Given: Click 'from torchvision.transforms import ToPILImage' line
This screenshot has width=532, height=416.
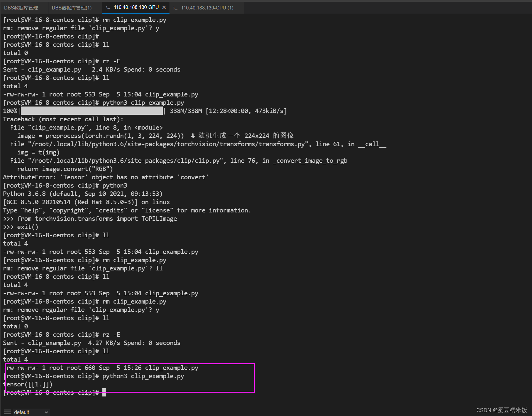Looking at the screenshot, I should pyautogui.click(x=90, y=219).
